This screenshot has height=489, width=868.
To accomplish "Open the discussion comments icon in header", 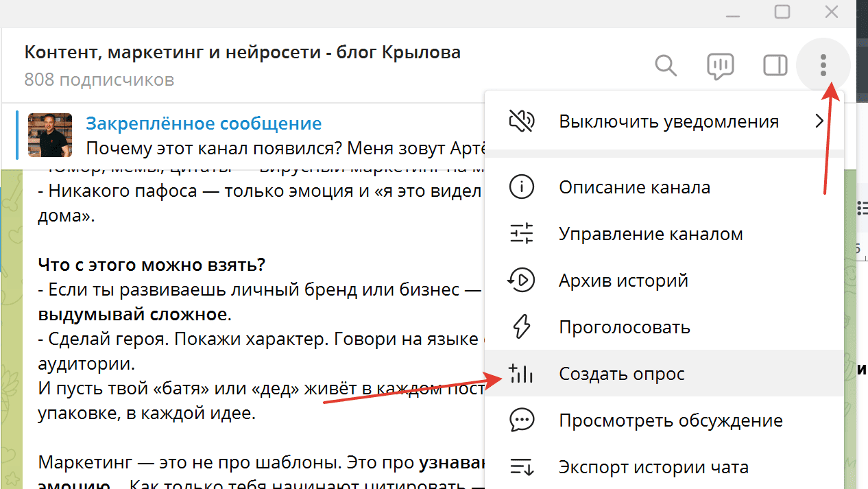I will click(721, 66).
